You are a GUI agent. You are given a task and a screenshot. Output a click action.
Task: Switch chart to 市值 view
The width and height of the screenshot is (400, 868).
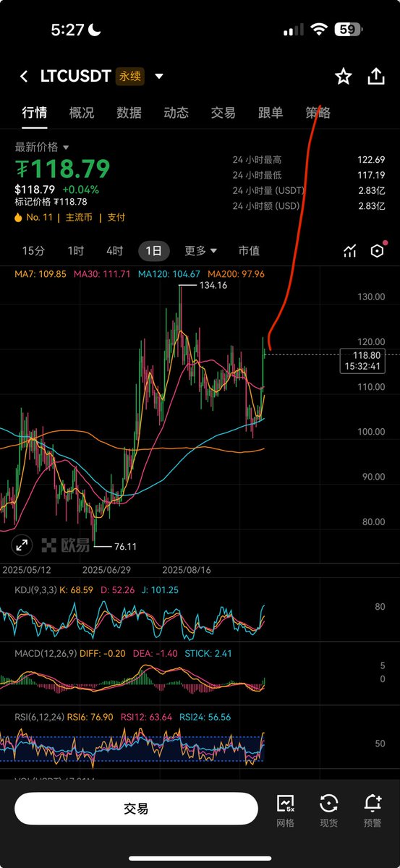click(249, 251)
